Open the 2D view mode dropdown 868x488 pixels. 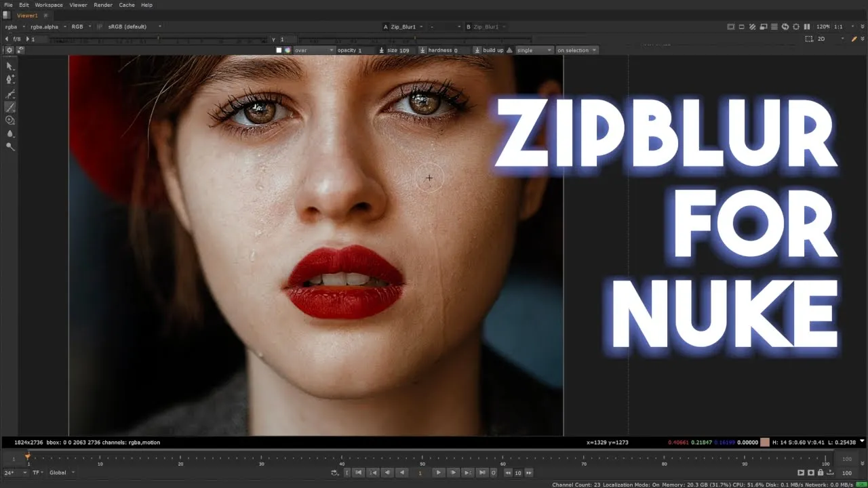[x=830, y=39]
